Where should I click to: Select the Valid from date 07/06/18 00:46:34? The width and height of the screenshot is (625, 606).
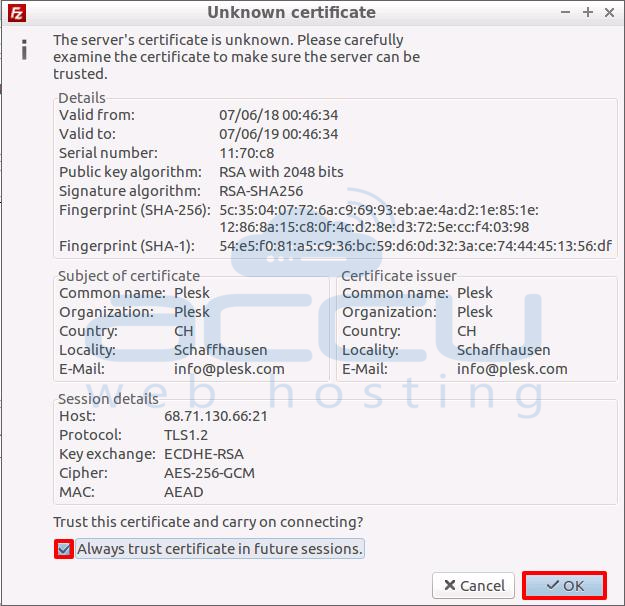click(279, 115)
